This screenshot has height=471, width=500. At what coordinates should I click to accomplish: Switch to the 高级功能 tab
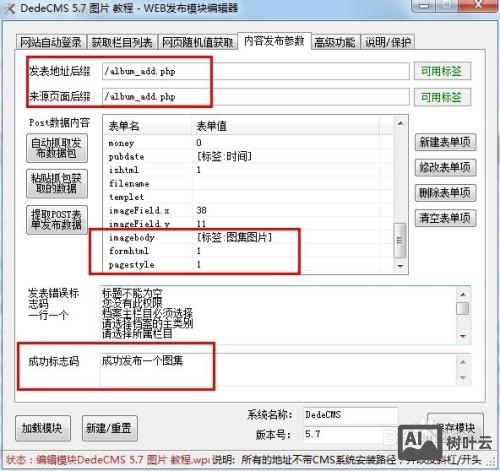(335, 42)
